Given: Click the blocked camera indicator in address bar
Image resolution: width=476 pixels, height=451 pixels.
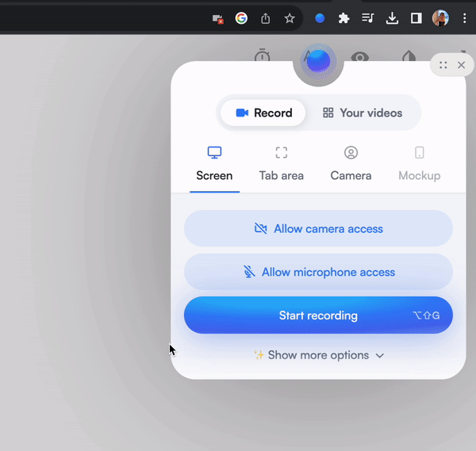Looking at the screenshot, I should pyautogui.click(x=218, y=18).
